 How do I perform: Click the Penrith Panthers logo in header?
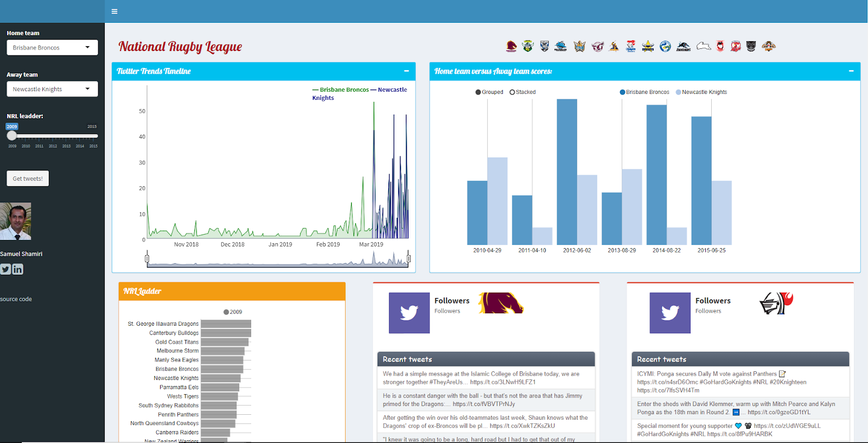(684, 46)
